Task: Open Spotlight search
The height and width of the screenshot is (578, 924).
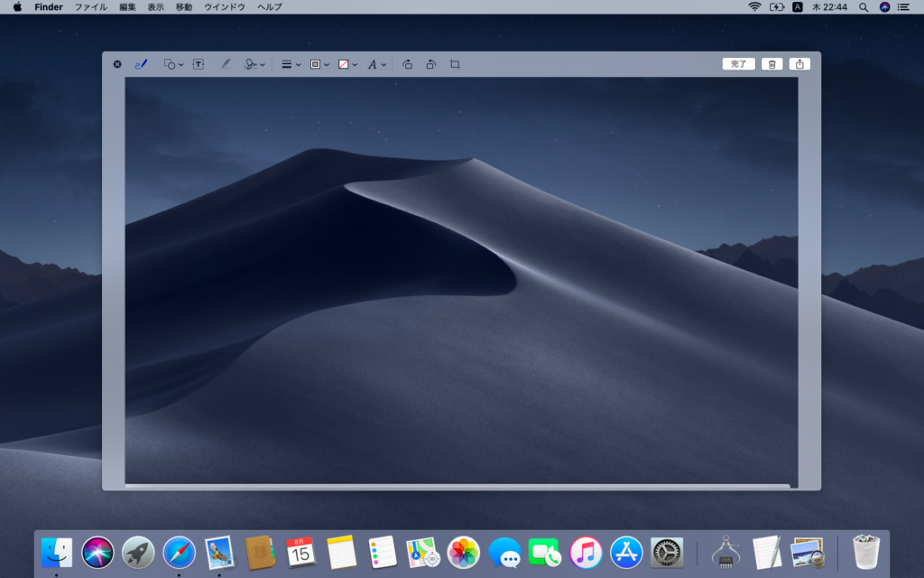Action: (864, 7)
